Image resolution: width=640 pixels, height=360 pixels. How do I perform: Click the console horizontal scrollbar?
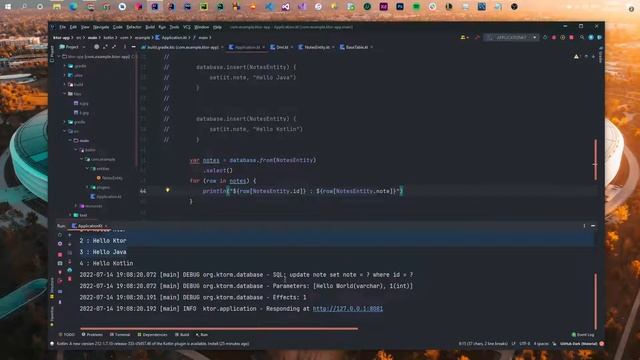pyautogui.click(x=219, y=328)
